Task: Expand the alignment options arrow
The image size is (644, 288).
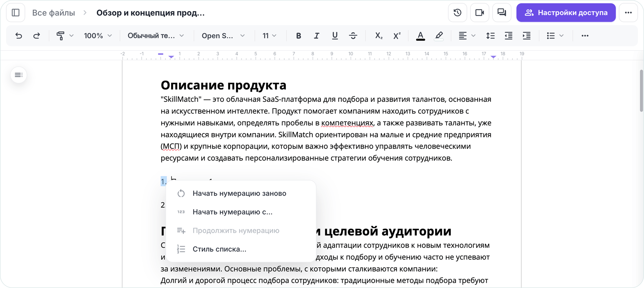Action: click(x=473, y=36)
